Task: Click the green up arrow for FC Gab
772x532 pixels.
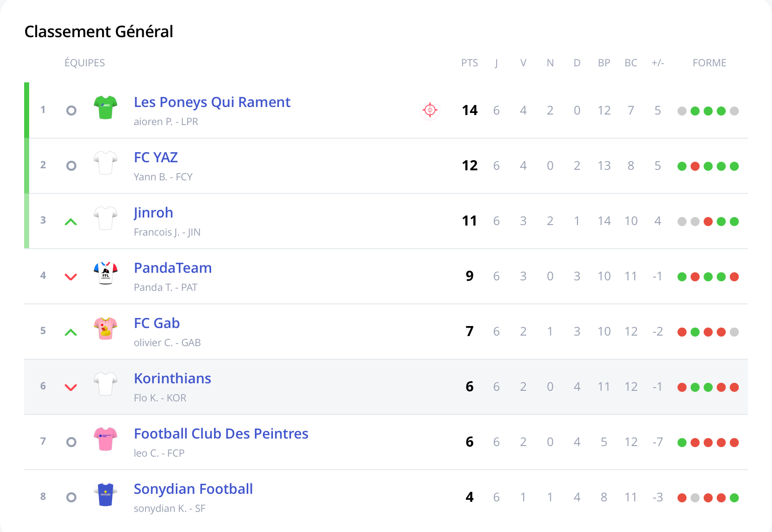Action: [x=71, y=332]
